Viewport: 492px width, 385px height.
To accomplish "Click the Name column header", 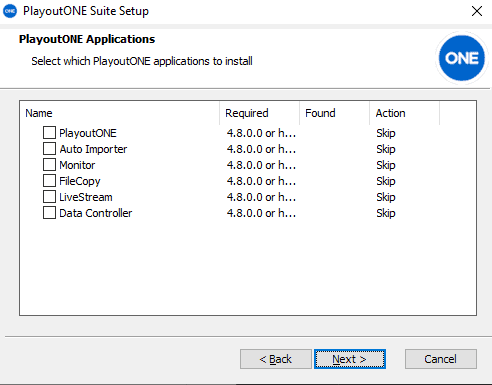I will coord(120,113).
